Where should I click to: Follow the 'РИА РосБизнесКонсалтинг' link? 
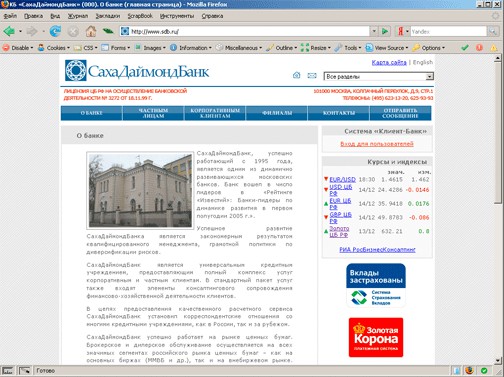point(377,250)
